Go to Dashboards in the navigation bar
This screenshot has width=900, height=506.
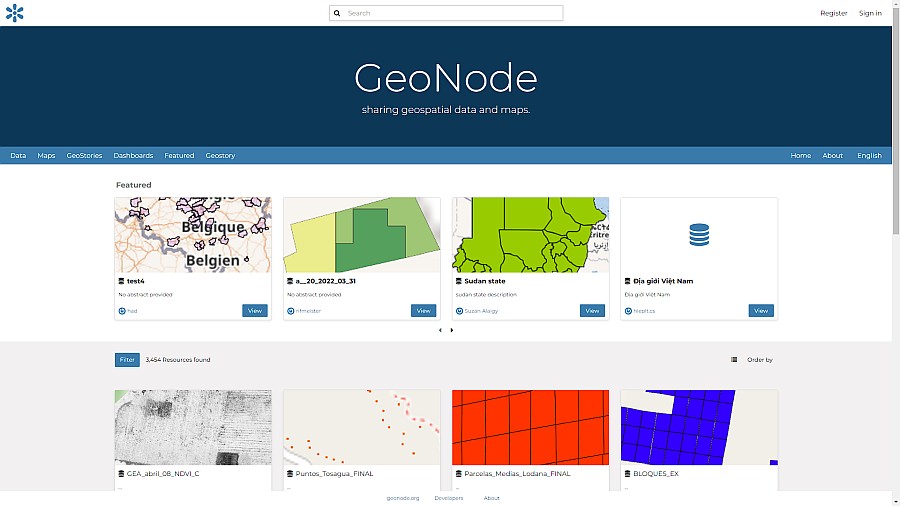(133, 156)
